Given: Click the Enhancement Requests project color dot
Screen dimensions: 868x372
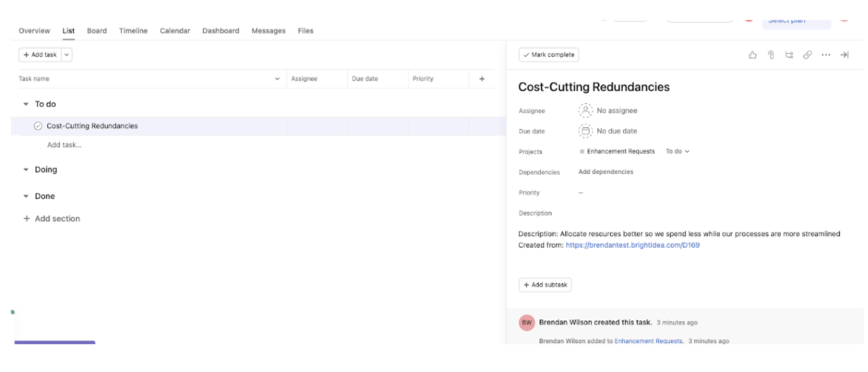Looking at the screenshot, I should pyautogui.click(x=582, y=151).
